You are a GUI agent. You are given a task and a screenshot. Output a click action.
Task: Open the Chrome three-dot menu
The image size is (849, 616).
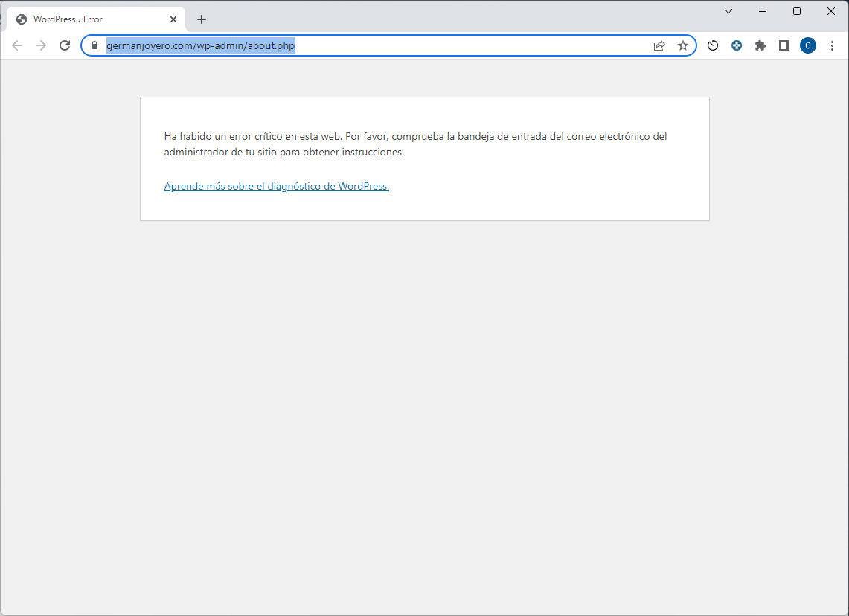(x=832, y=45)
